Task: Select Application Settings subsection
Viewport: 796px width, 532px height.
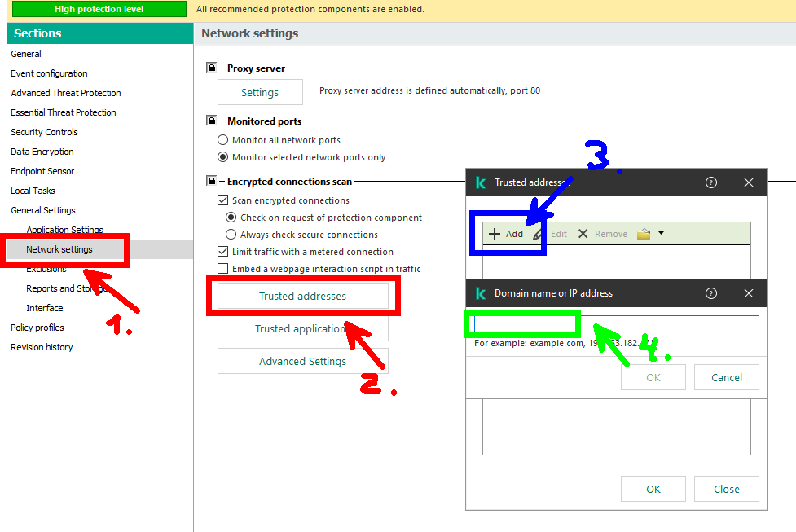Action: tap(64, 230)
